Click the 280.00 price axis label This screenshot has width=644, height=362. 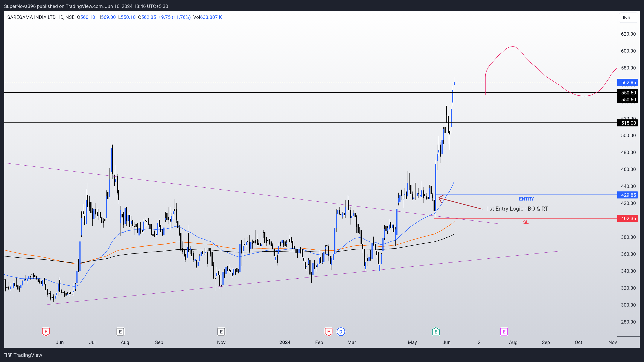[628, 322]
